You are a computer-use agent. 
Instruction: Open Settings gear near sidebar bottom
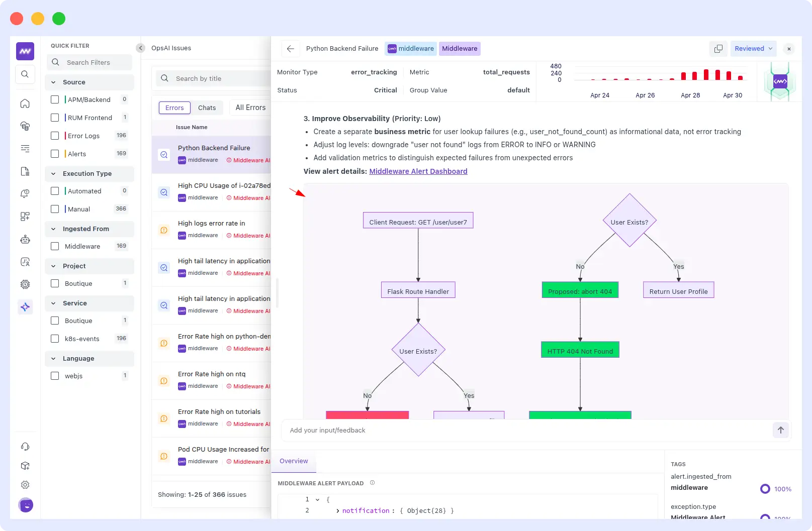point(25,484)
